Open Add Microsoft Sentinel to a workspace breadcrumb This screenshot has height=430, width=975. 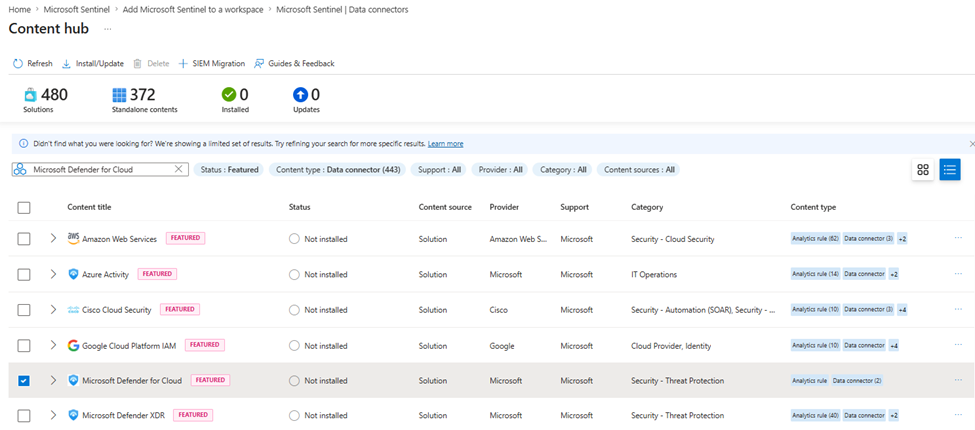pyautogui.click(x=193, y=10)
